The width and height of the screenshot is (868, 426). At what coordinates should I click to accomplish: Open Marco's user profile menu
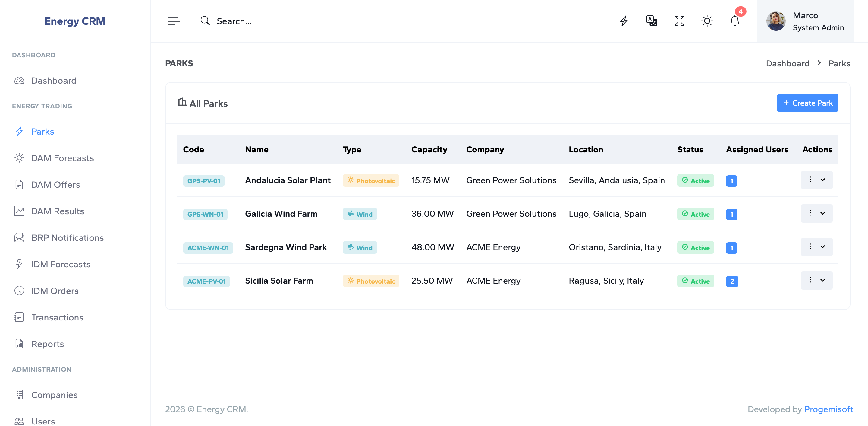[805, 21]
